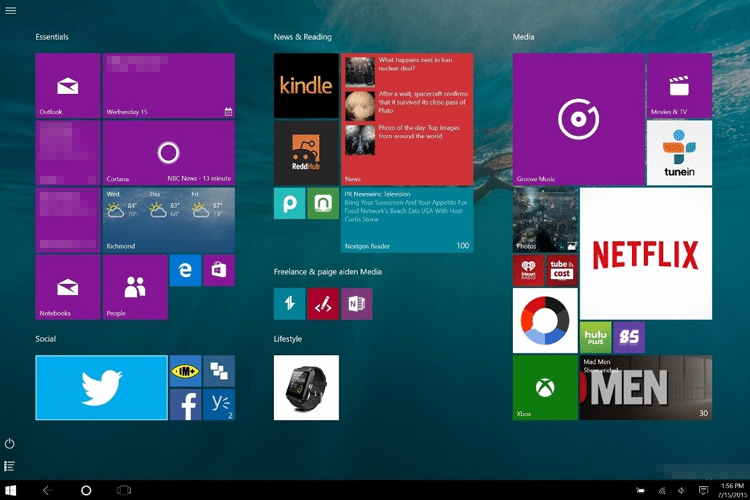Screen dimensions: 750x500
Task: Click the volume speaker icon in tray
Action: [x=682, y=490]
